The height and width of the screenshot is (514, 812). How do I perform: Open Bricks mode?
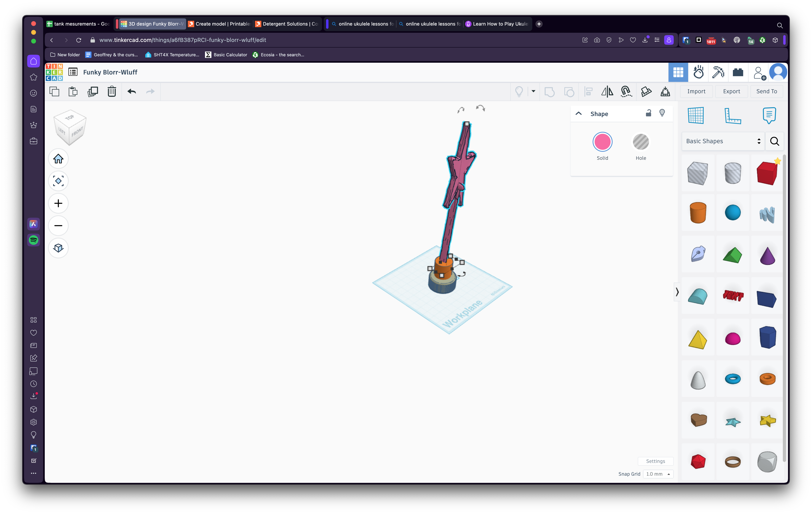pos(738,72)
